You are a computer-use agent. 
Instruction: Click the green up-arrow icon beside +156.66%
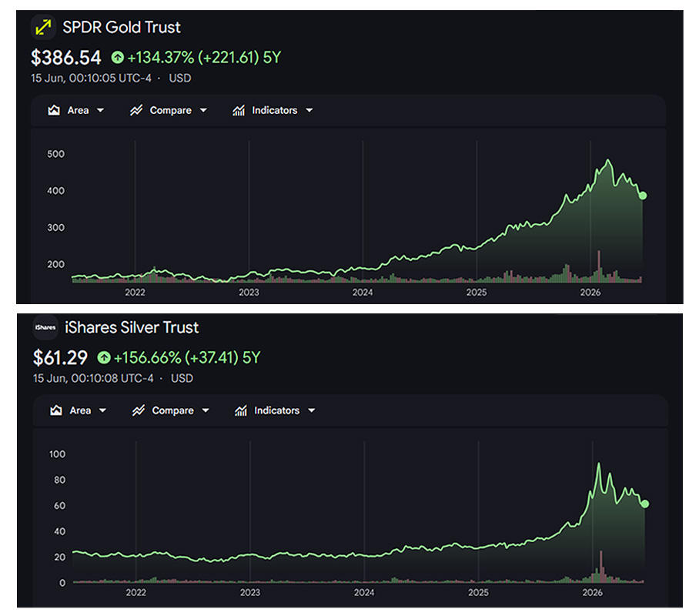tap(104, 357)
